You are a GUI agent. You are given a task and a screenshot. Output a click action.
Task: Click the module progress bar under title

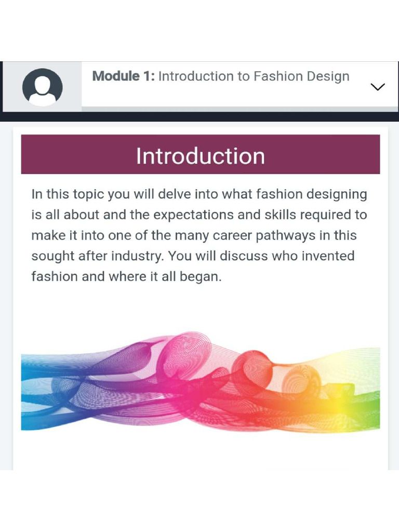pos(240,109)
